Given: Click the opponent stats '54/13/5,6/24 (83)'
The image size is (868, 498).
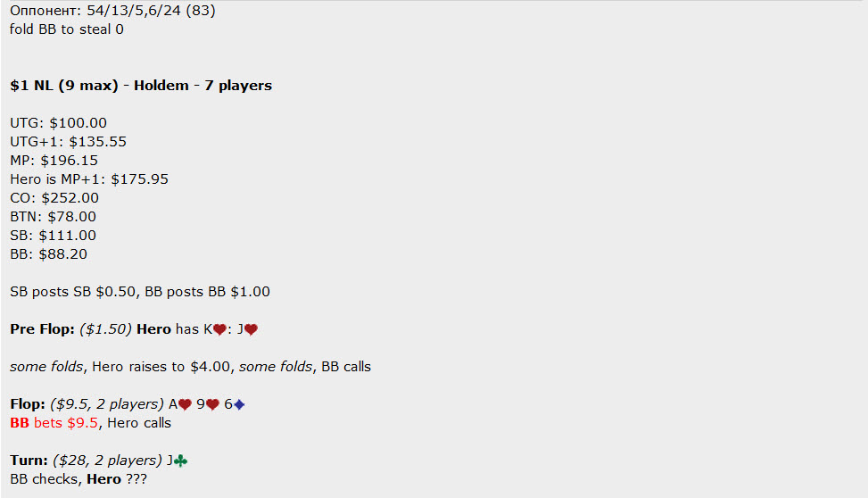Looking at the screenshot, I should coord(151,11).
